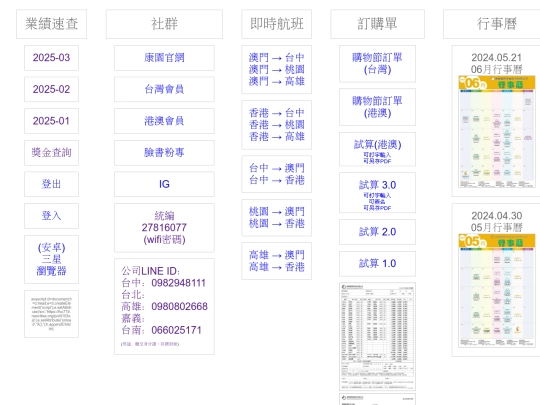Open 高雄 → 澳門 flight info
This screenshot has width=540, height=405.
click(x=277, y=255)
